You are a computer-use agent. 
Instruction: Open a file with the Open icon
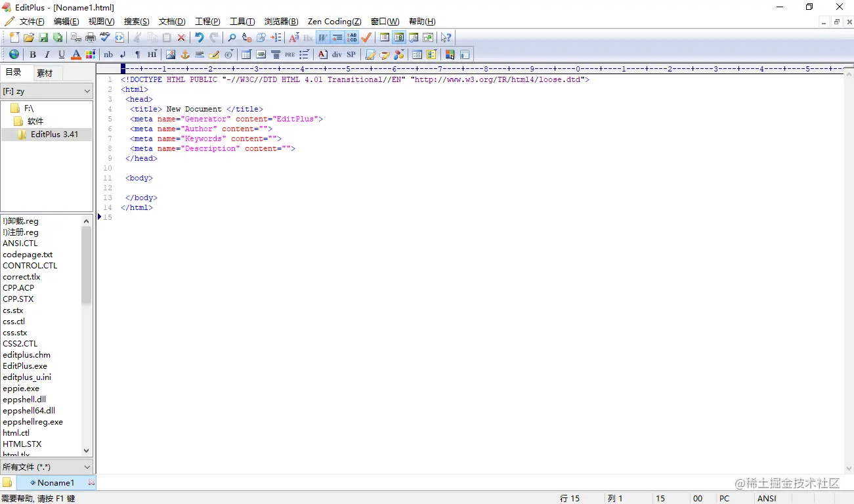pos(30,37)
